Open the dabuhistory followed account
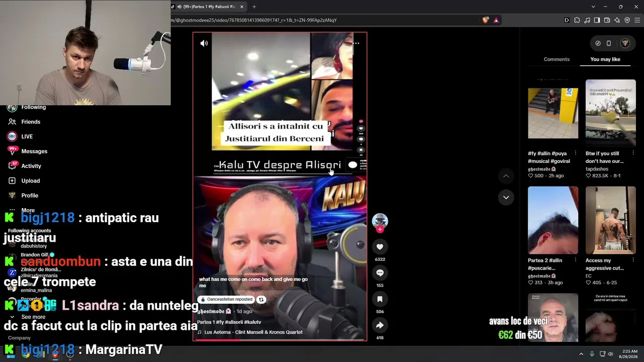This screenshot has width=644, height=362. [x=34, y=246]
